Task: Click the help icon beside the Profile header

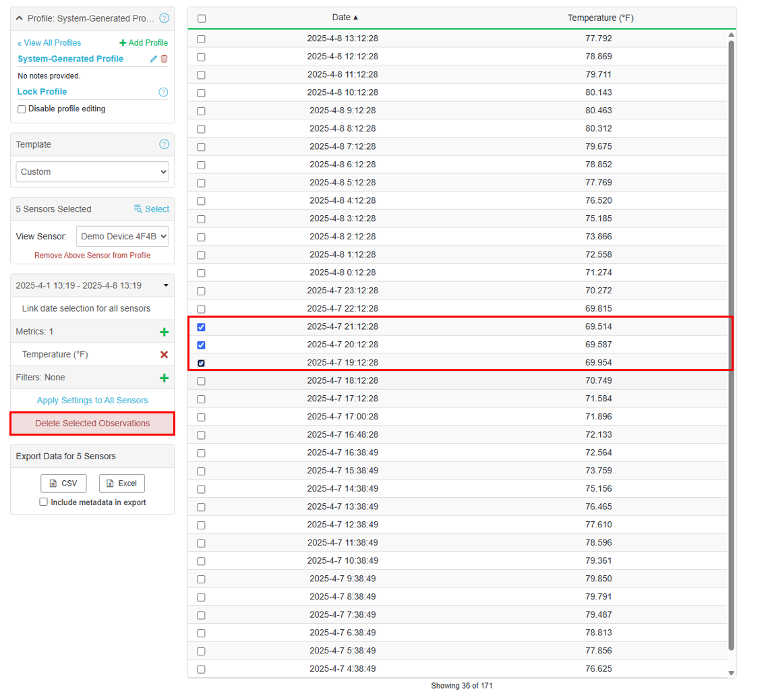Action: [x=164, y=18]
